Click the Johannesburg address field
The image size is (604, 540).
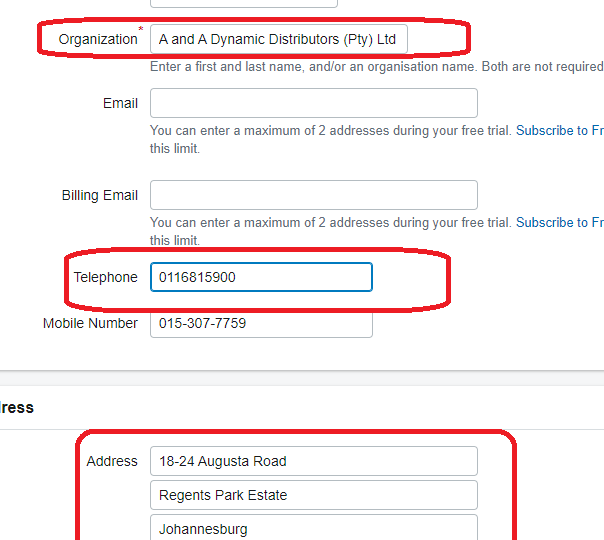314,528
